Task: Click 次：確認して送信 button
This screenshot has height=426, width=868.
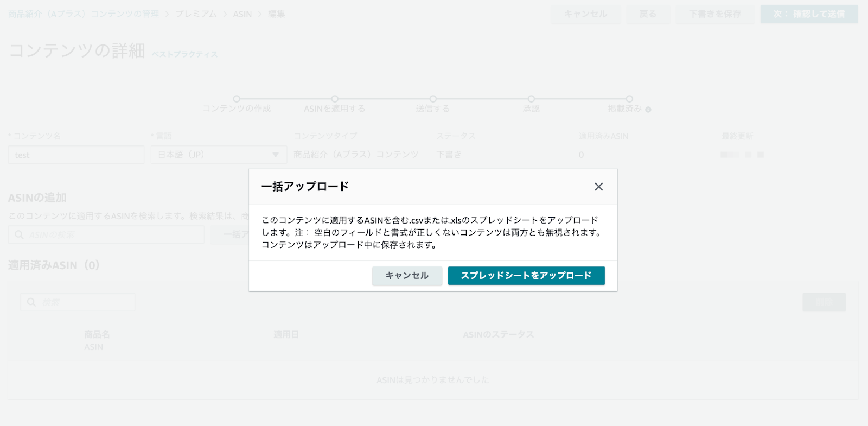Action: point(809,14)
